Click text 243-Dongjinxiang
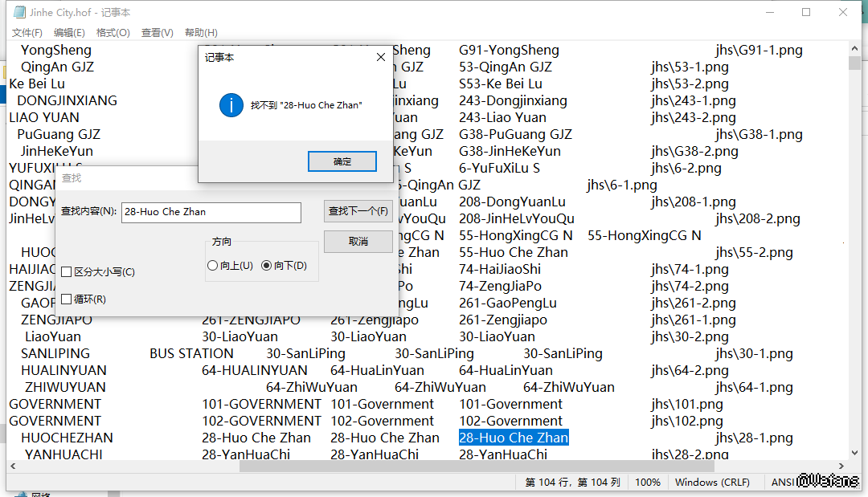 [x=513, y=100]
